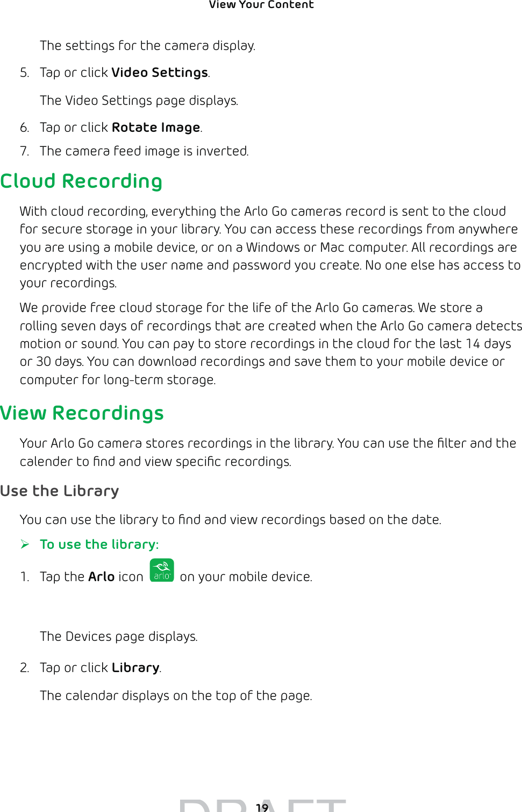Click the paragraph starting 'We provide free cloud storage'
The width and height of the screenshot is (522, 812).
270,343
